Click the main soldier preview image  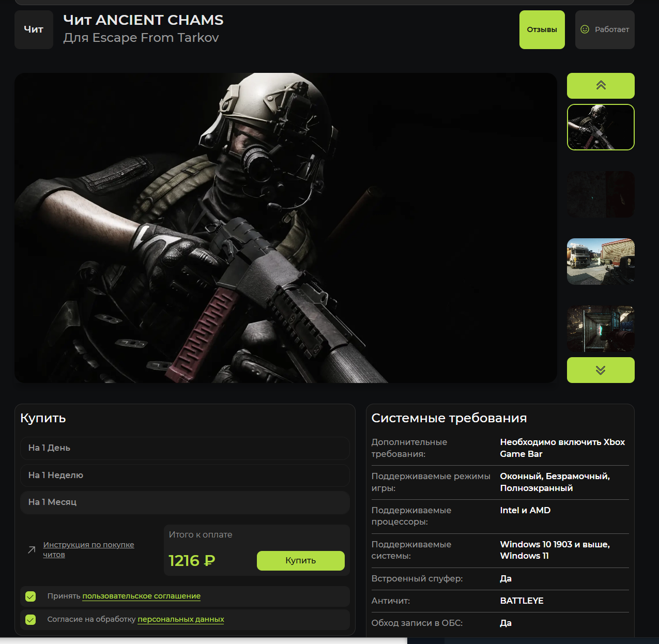click(286, 228)
